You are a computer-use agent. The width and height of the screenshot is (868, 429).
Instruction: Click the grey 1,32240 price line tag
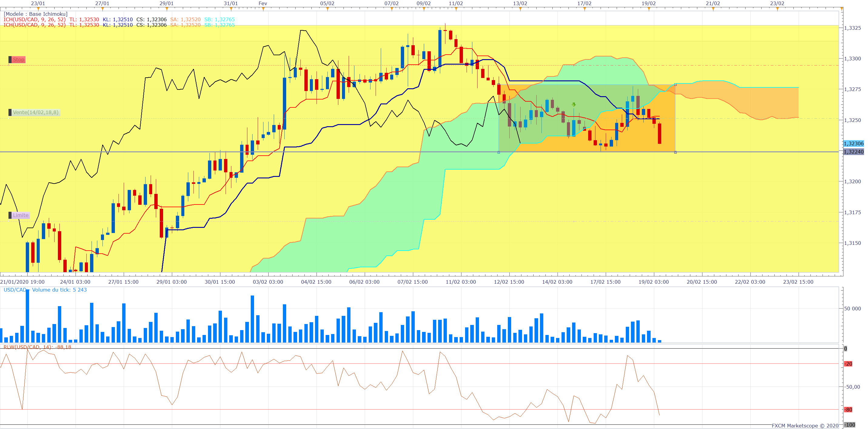(853, 152)
